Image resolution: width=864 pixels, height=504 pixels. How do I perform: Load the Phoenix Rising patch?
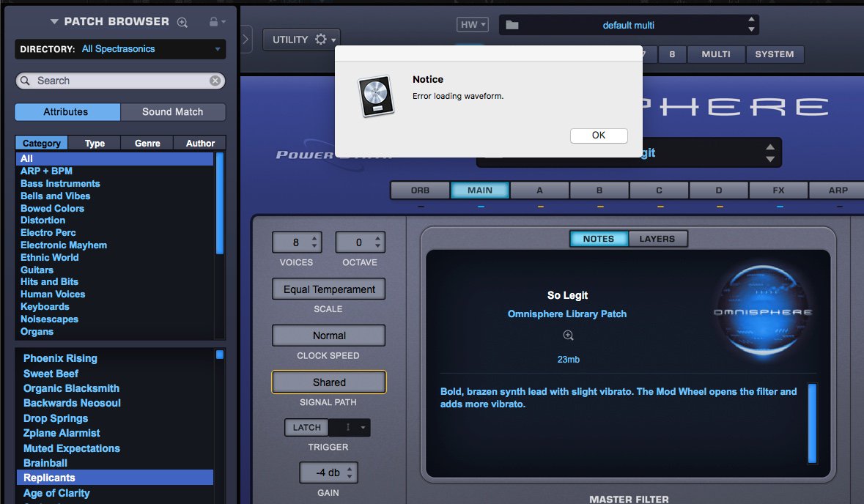60,358
